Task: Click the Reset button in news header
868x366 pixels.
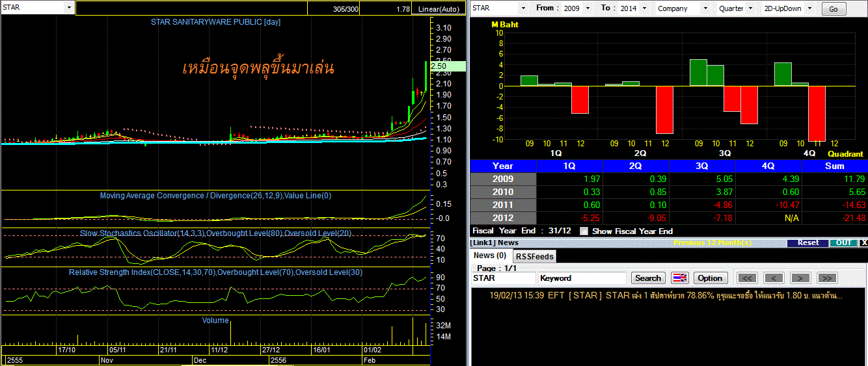Action: point(808,242)
